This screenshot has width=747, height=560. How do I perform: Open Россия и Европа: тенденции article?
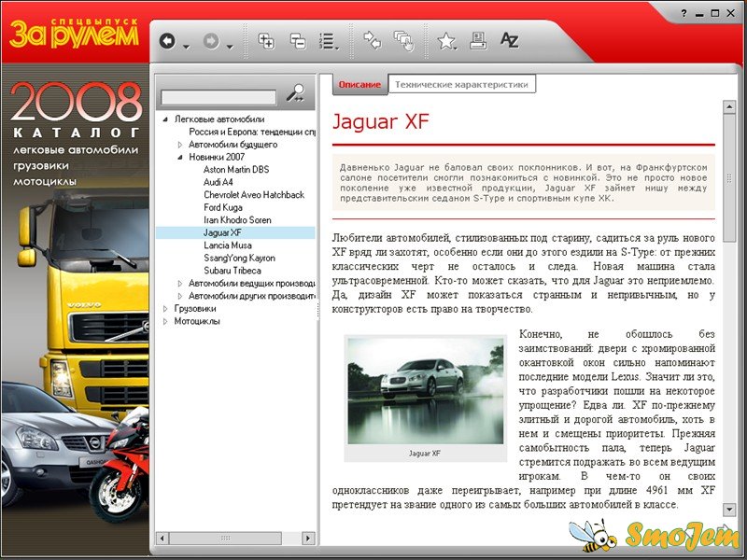click(252, 132)
